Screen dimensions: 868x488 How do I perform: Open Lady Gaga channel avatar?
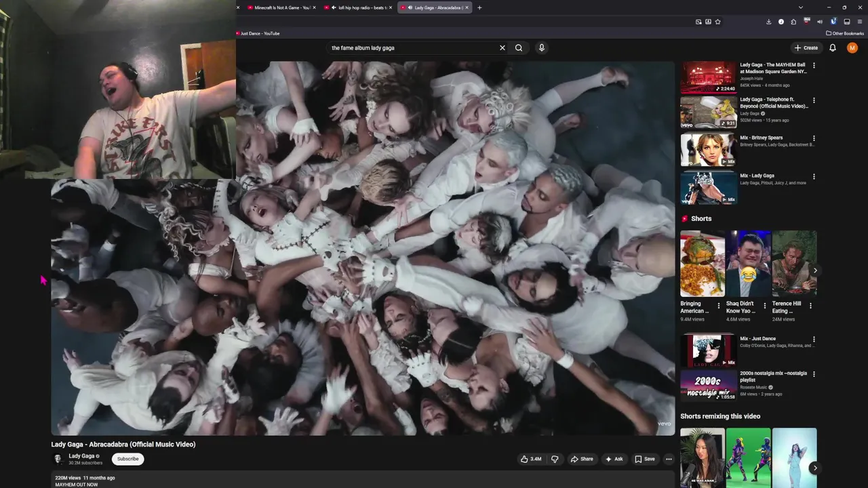tap(58, 459)
